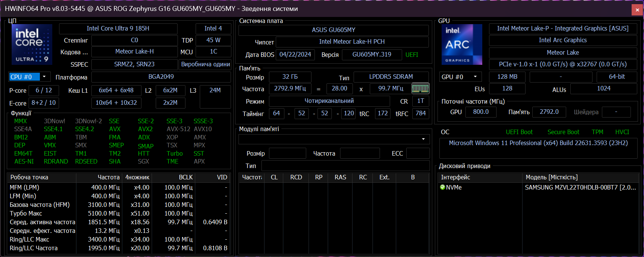
Task: Click the 64-bit bus width field
Action: (x=617, y=77)
